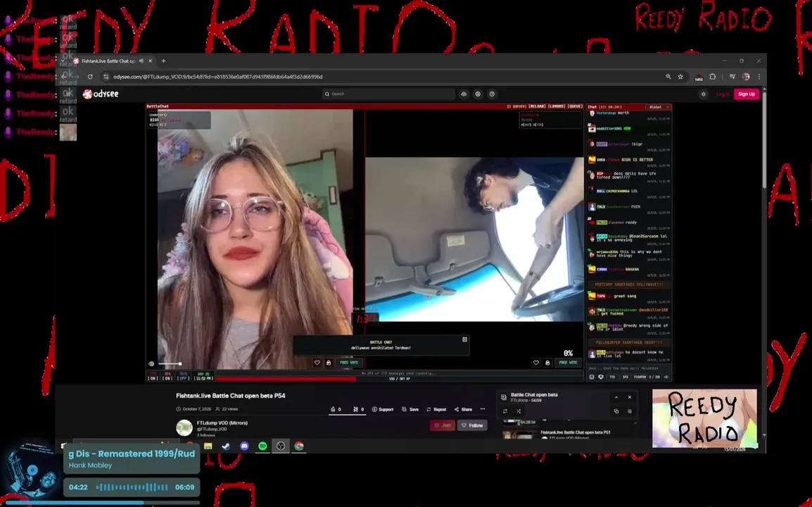Bookmark this page with the star icon
This screenshot has width=812, height=507.
coord(680,77)
